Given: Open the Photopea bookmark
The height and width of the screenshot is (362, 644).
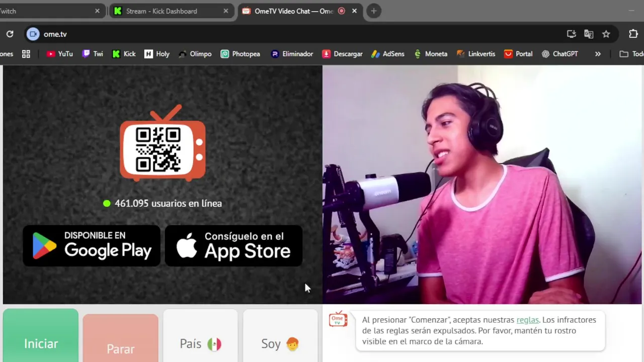Looking at the screenshot, I should [x=240, y=54].
